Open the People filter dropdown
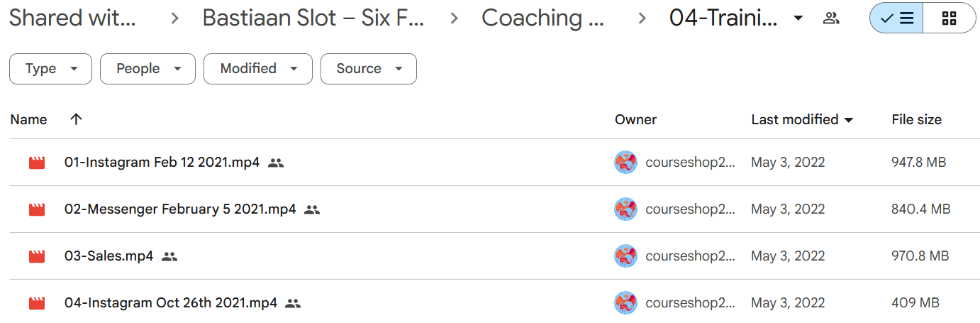980x323 pixels. (x=147, y=69)
